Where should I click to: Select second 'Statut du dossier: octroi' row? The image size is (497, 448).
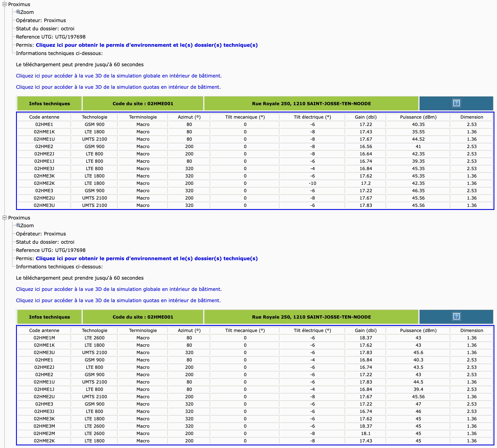point(45,242)
